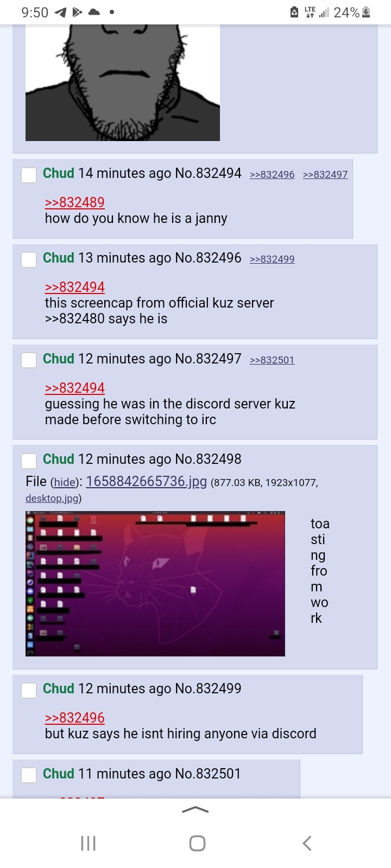Select checkbox beside post No.832496
Viewport: 391px width, 868px height.
click(29, 259)
